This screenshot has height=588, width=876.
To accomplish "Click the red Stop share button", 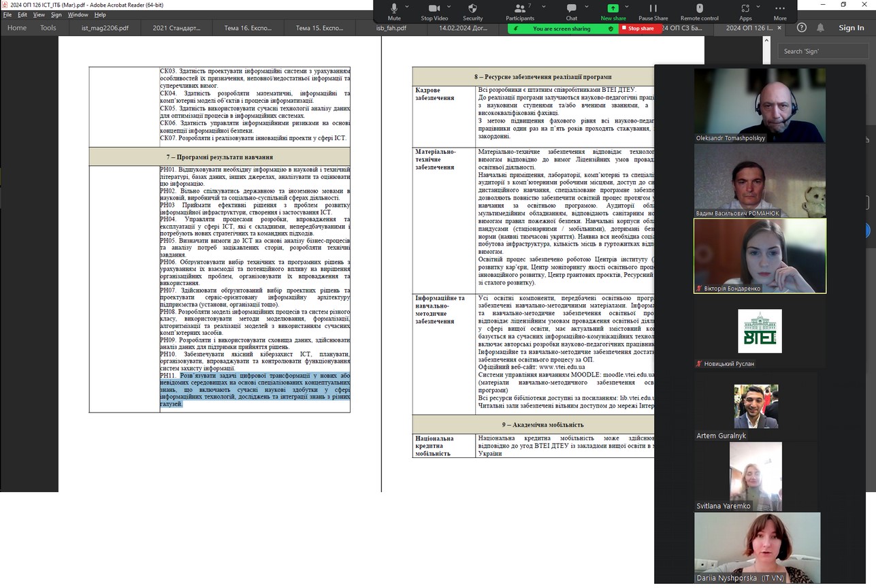I will pyautogui.click(x=640, y=29).
